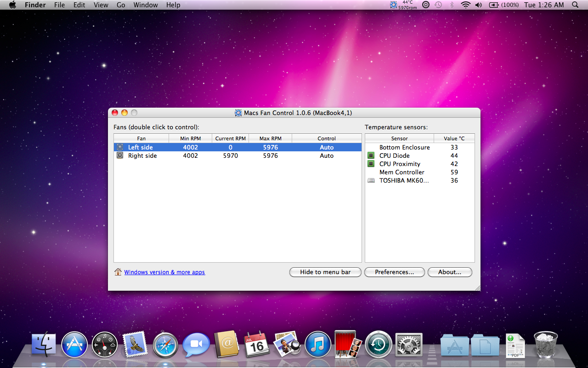Click the sync status circle icon in menu bar
Image resolution: width=588 pixels, height=368 pixels.
pos(426,5)
